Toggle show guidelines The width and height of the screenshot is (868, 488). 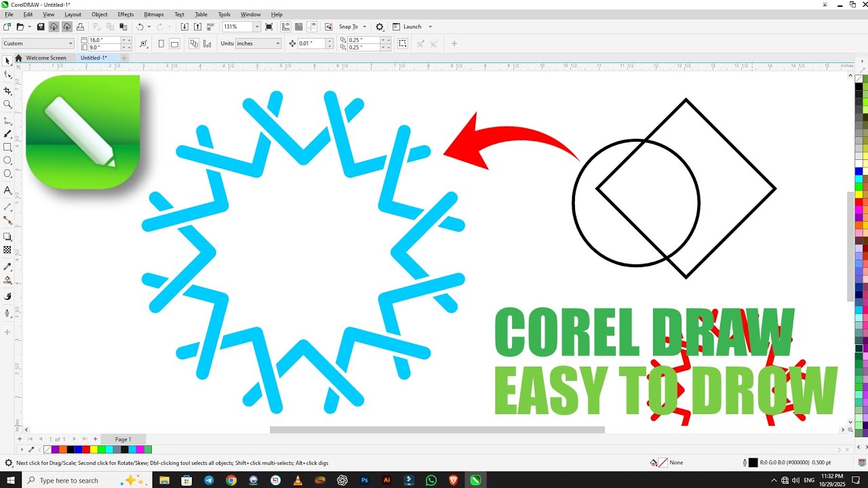coord(312,27)
